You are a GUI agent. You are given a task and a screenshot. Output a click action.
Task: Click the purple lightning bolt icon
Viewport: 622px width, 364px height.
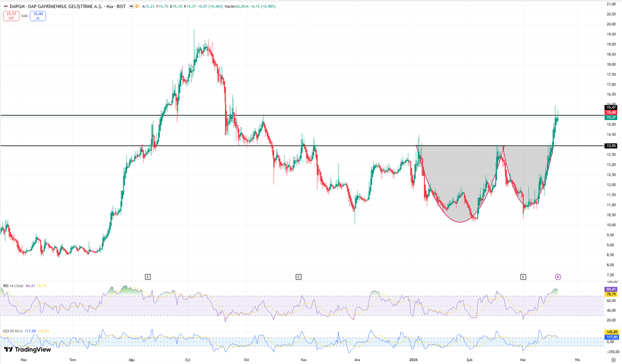pyautogui.click(x=558, y=277)
